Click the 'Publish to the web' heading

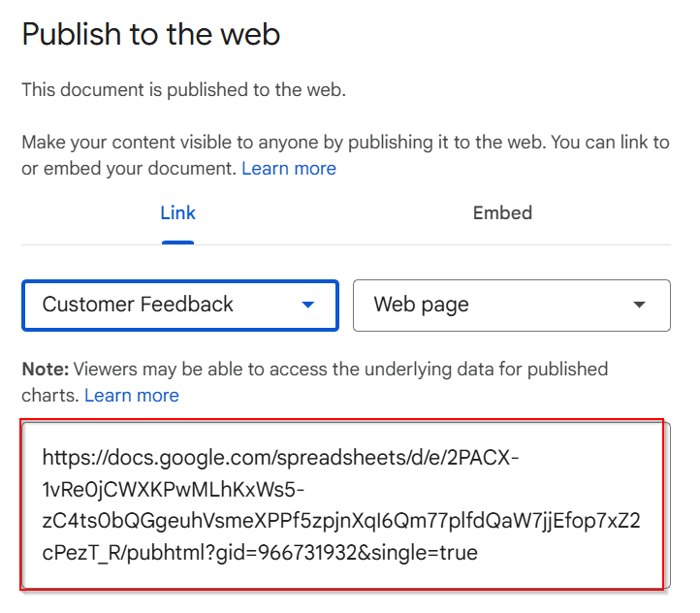click(151, 34)
